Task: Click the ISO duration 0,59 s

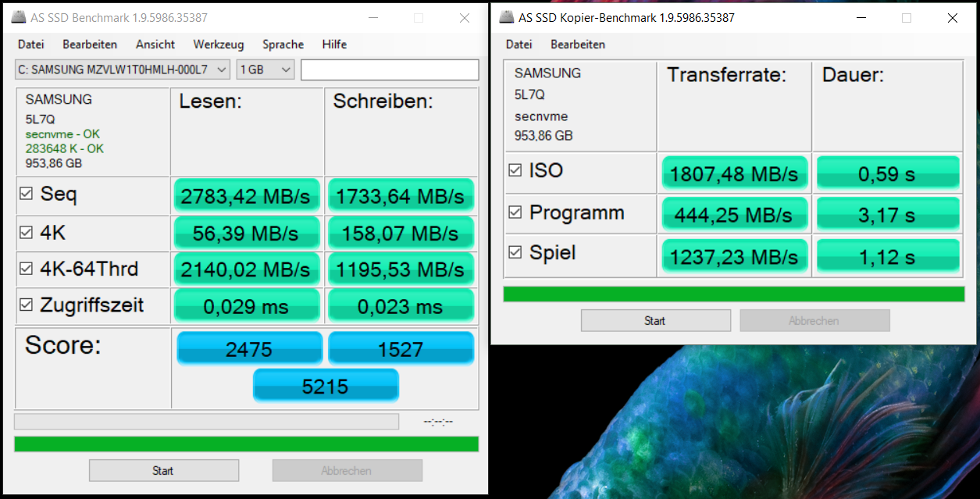Action: coord(888,173)
